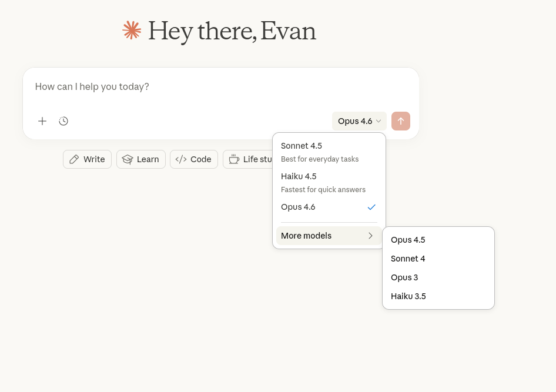556x392 pixels.
Task: Select Opus 4.5 from submenu
Action: click(408, 240)
